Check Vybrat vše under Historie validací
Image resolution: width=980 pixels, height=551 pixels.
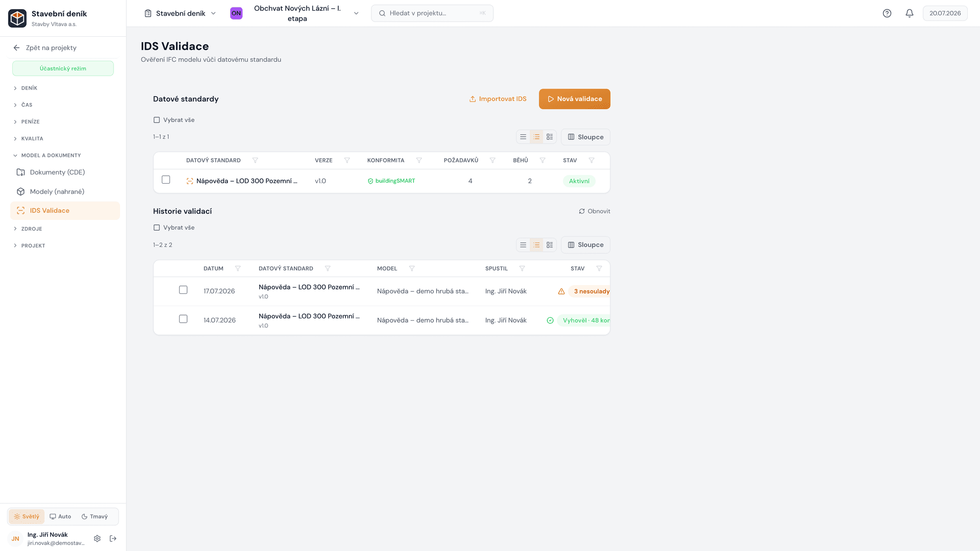157,228
